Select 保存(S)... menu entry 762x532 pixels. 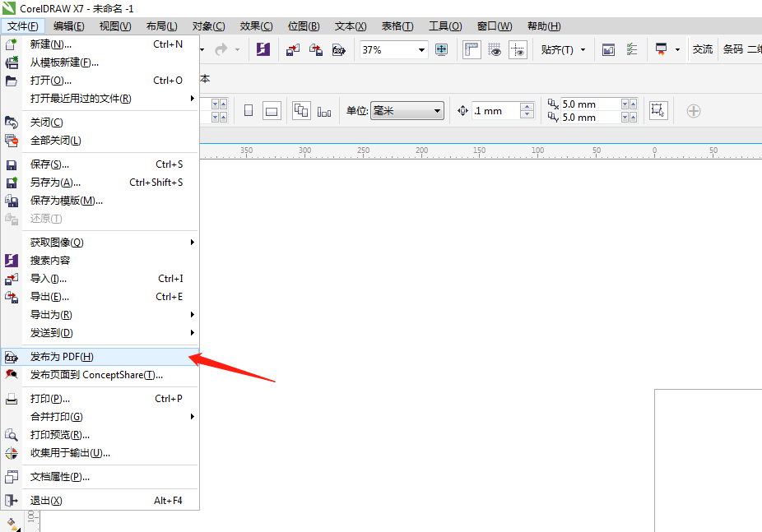tap(100, 164)
